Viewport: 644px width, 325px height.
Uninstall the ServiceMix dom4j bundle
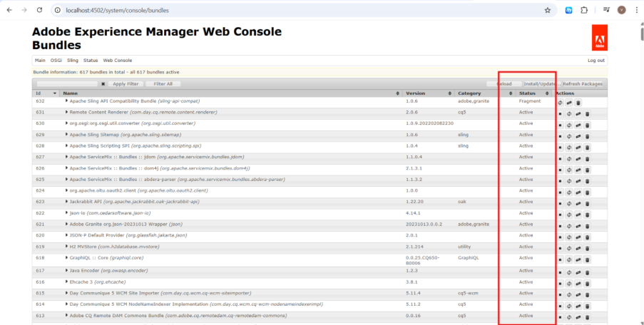(x=588, y=170)
